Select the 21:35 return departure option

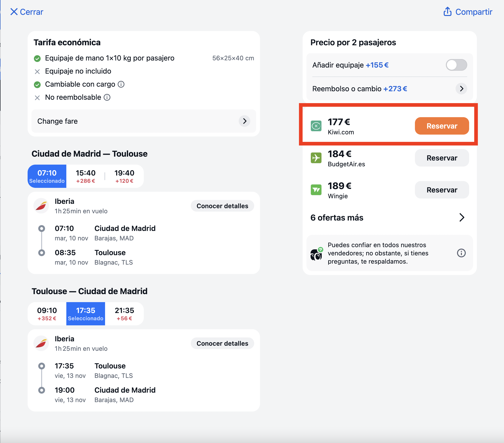click(124, 313)
